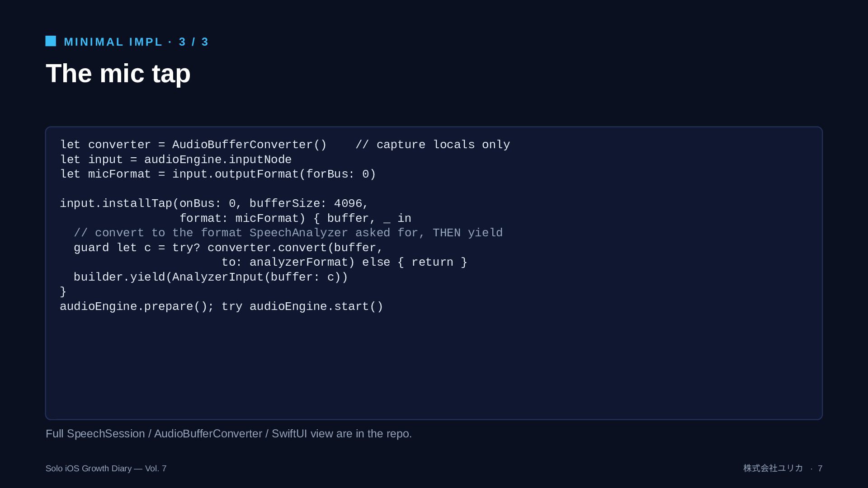
Task: Click the to: analyzerFormat else return line
Action: 344,262
